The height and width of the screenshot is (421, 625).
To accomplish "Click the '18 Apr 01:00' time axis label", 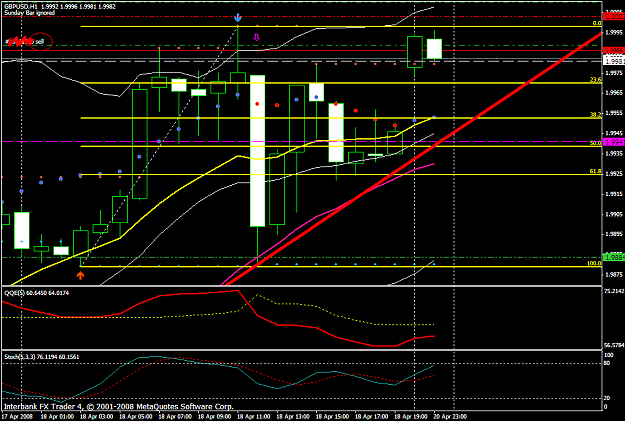I will (57, 417).
